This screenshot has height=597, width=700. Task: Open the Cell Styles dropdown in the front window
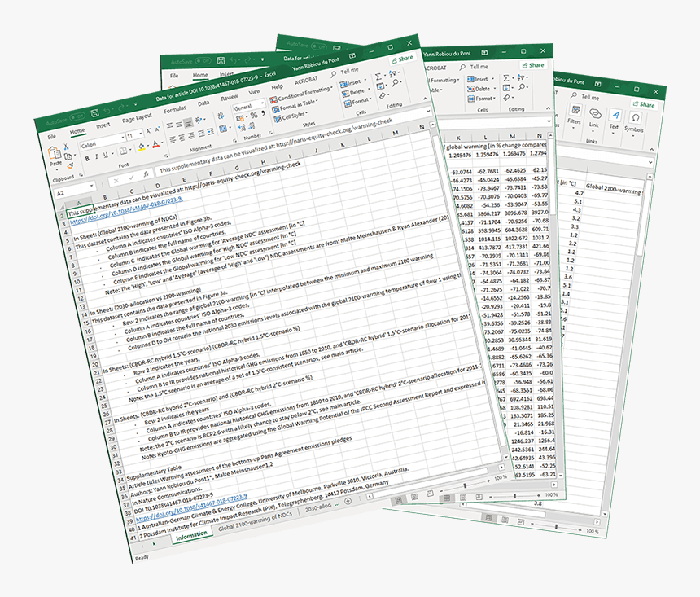click(291, 116)
